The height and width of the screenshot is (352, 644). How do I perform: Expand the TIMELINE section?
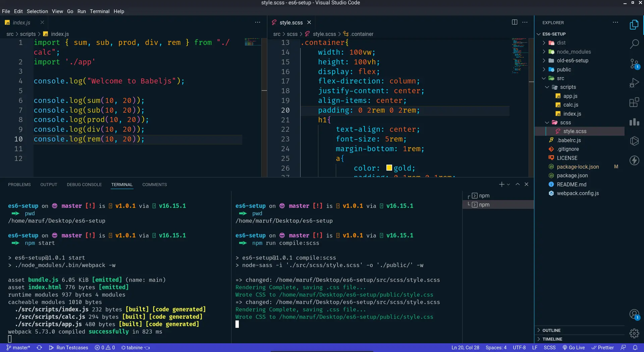coord(580,339)
